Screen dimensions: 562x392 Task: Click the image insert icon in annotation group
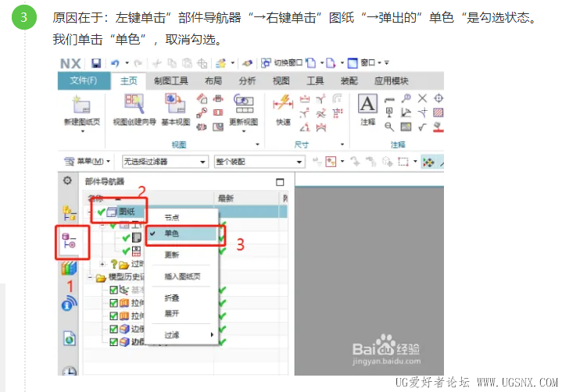(406, 127)
